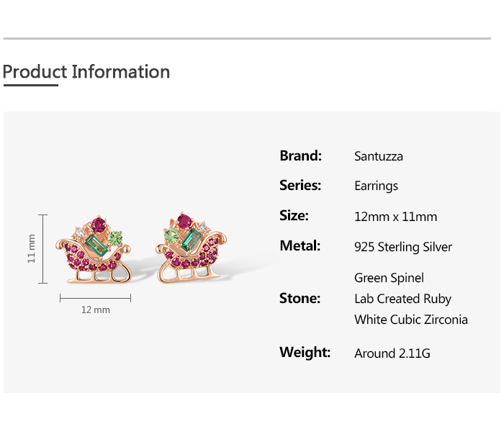The height and width of the screenshot is (429, 504).
Task: Click the Around 2.11G weight value
Action: (392, 353)
